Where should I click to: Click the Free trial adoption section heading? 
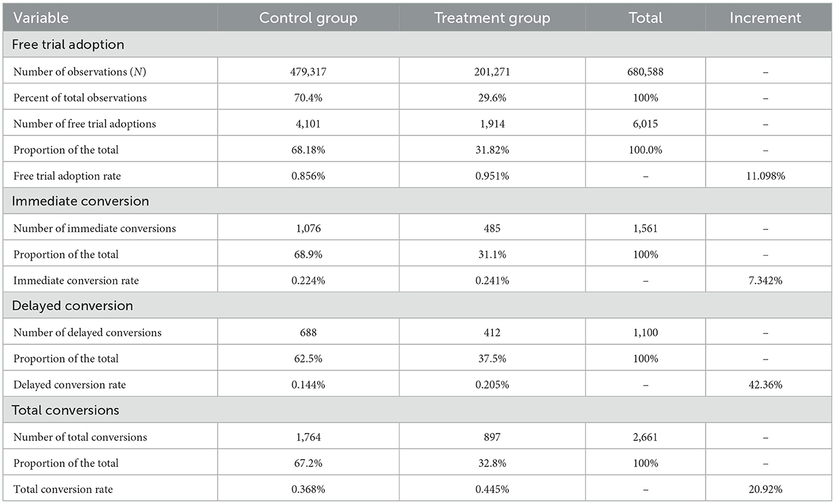(x=68, y=44)
